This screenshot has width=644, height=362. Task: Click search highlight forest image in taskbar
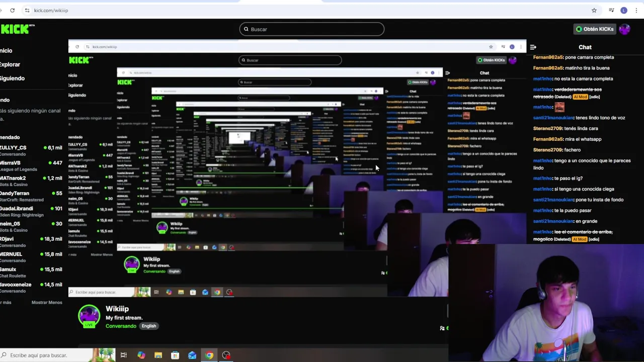(x=104, y=355)
